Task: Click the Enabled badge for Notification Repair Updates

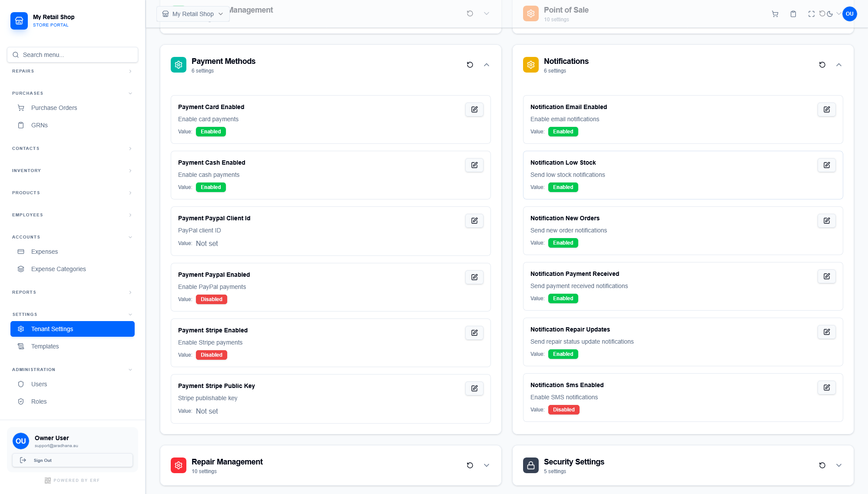Action: pyautogui.click(x=563, y=354)
